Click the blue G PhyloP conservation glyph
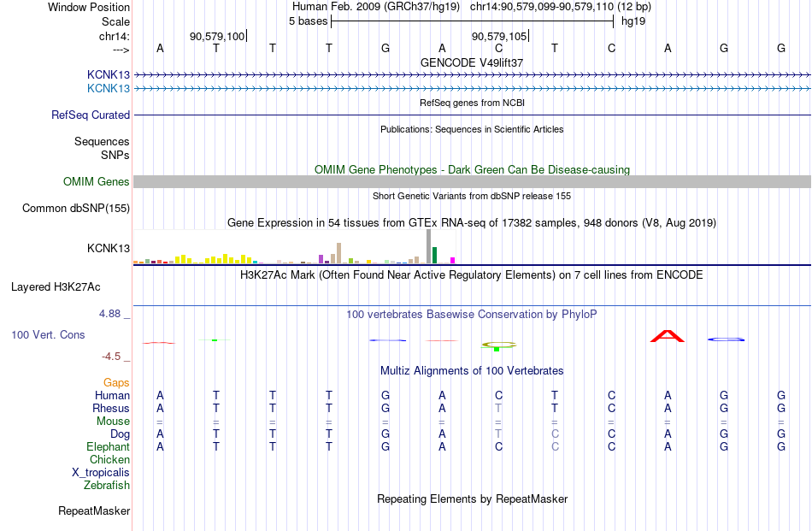The height and width of the screenshot is (531, 812). [726, 339]
